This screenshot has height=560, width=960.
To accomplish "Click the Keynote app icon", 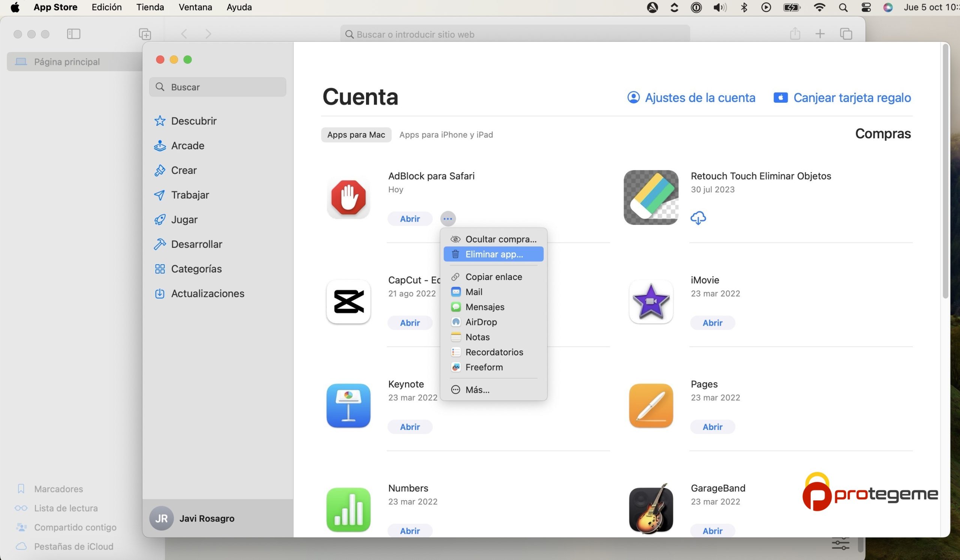I will tap(348, 406).
